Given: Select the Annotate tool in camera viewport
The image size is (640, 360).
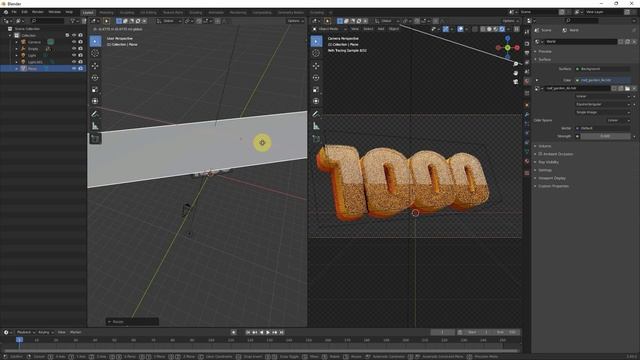Looking at the screenshot, I should pyautogui.click(x=316, y=114).
